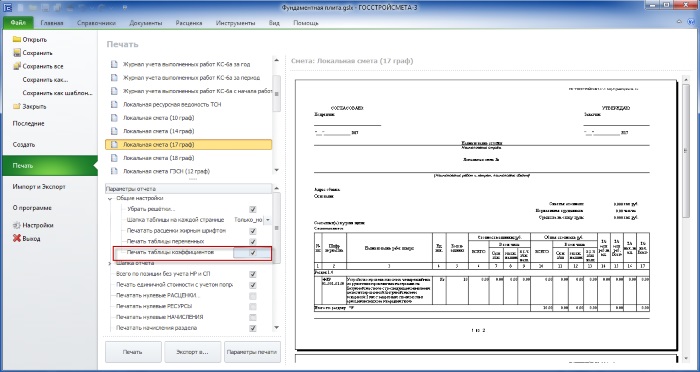700x372 pixels.
Task: Enable Печатать нулевые НАЧИСЛЕНИЯ checkbox
Action: [253, 317]
